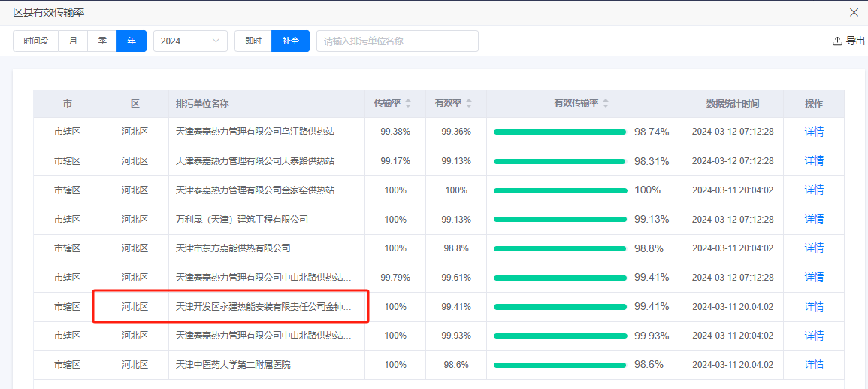This screenshot has width=868, height=389.
Task: Open 详情 for 万利晟（天津）建筑工程有限公司
Action: point(814,220)
